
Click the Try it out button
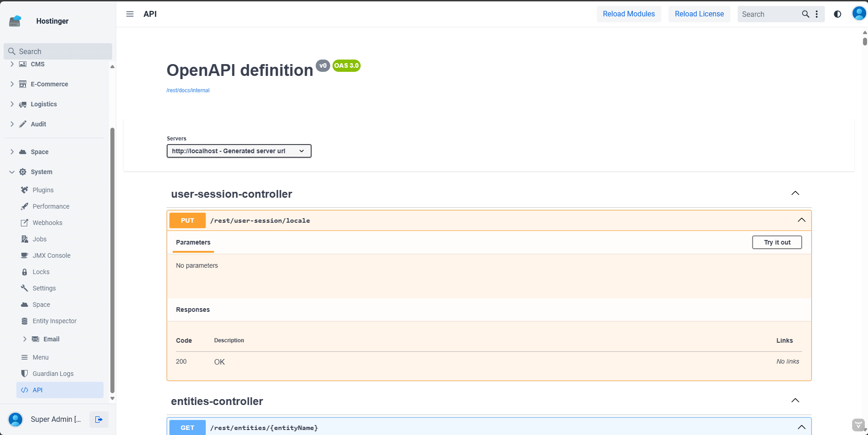click(x=777, y=242)
